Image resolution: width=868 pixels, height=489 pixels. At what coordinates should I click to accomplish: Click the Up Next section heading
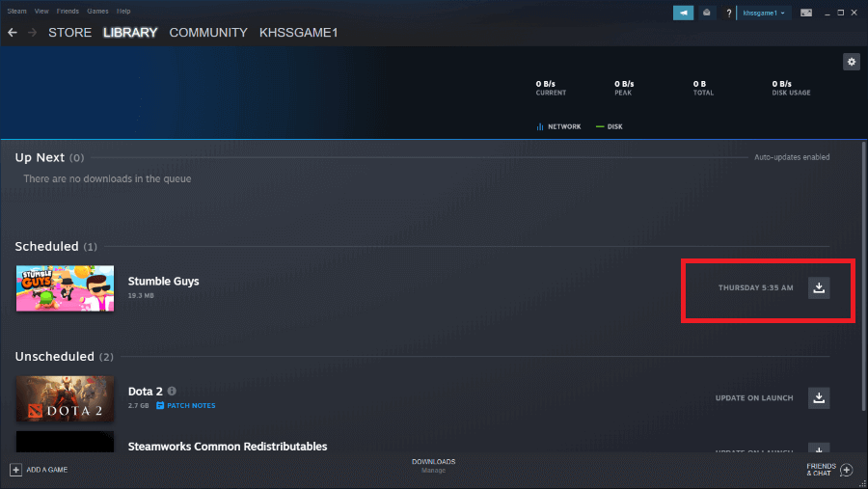(49, 158)
